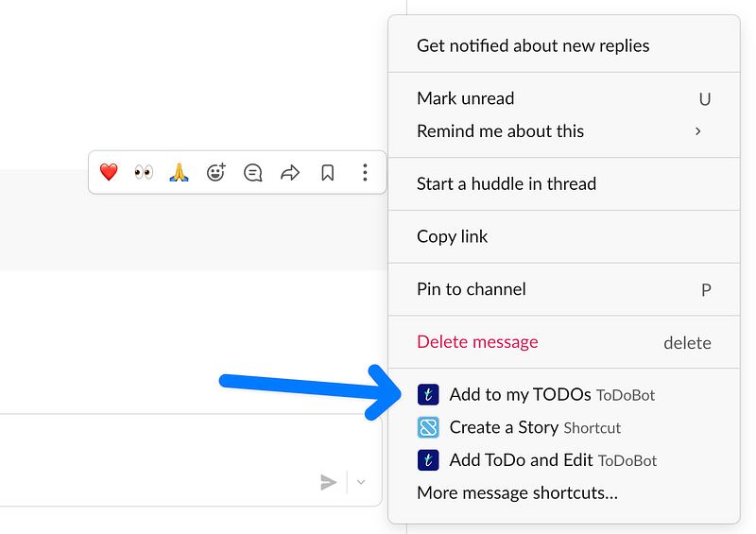Click the Shortcut app icon for Create a Story

coord(428,427)
